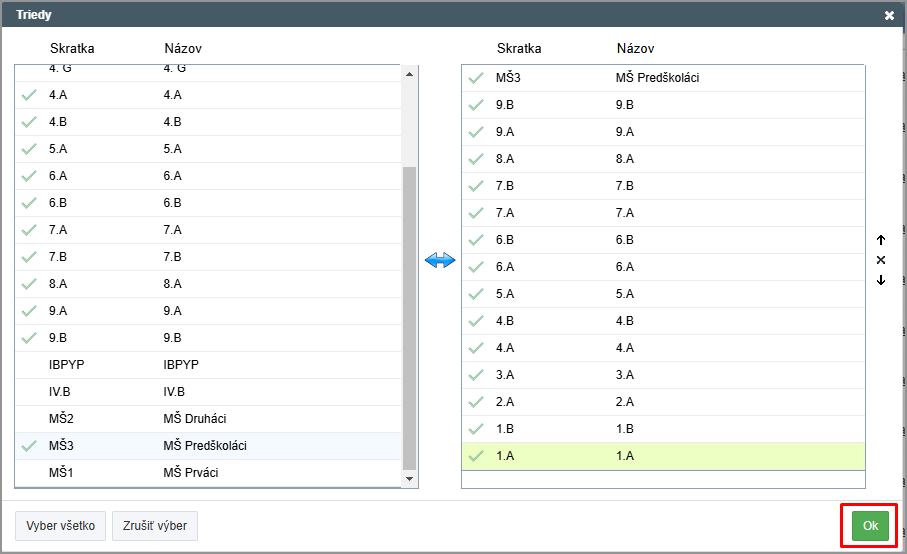Screen dimensions: 907x554
Task: Move selected class up with arrow icon
Action: [x=880, y=240]
